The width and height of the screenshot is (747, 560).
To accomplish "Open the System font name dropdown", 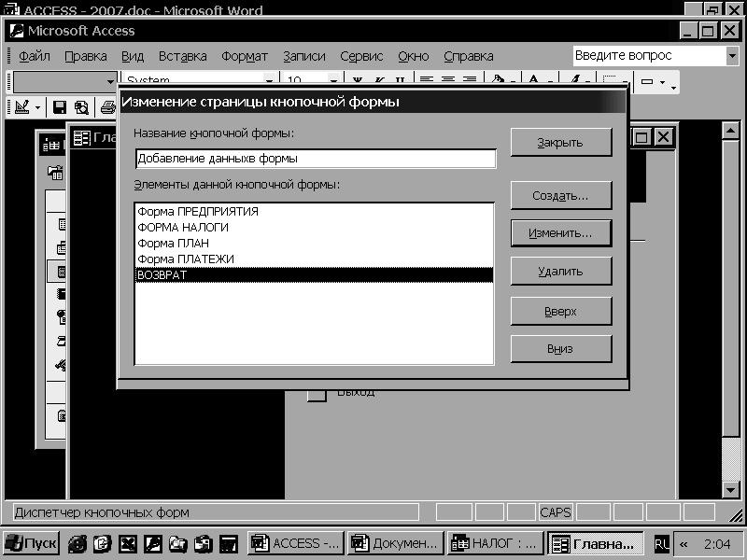I will [269, 79].
